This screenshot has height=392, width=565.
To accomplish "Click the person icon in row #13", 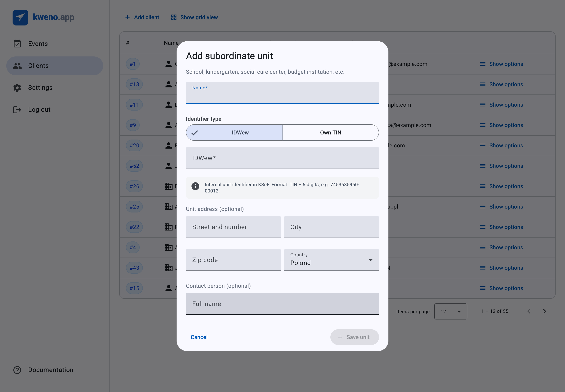I will 168,84.
